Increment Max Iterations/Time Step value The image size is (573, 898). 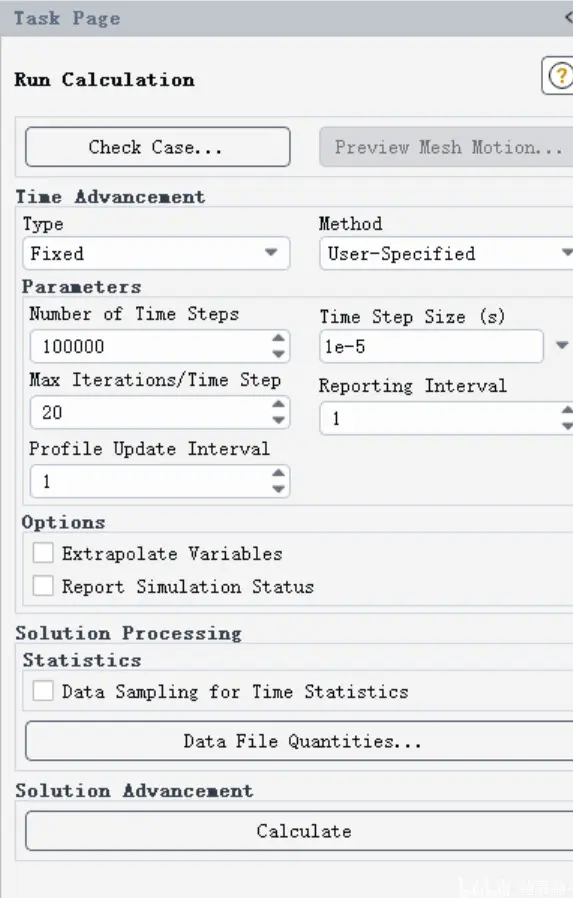pos(279,404)
